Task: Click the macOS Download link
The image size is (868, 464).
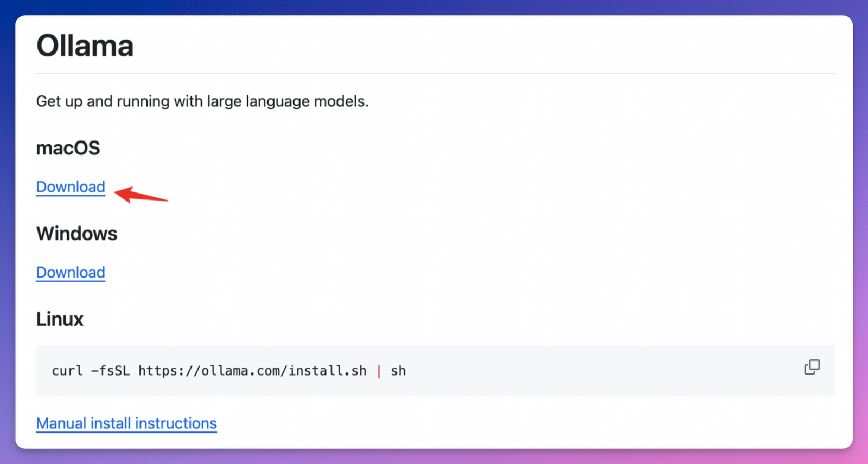Action: (x=71, y=187)
